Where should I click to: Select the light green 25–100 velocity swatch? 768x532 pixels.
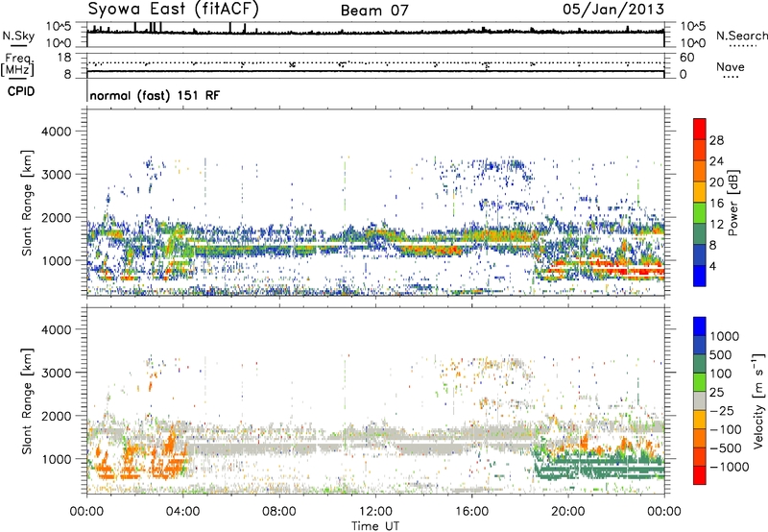click(700, 382)
